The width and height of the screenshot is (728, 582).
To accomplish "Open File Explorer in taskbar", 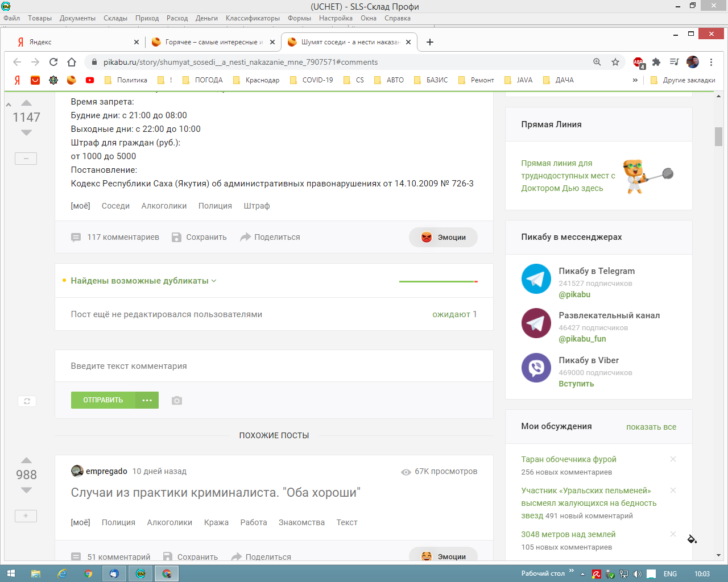I will (x=35, y=573).
